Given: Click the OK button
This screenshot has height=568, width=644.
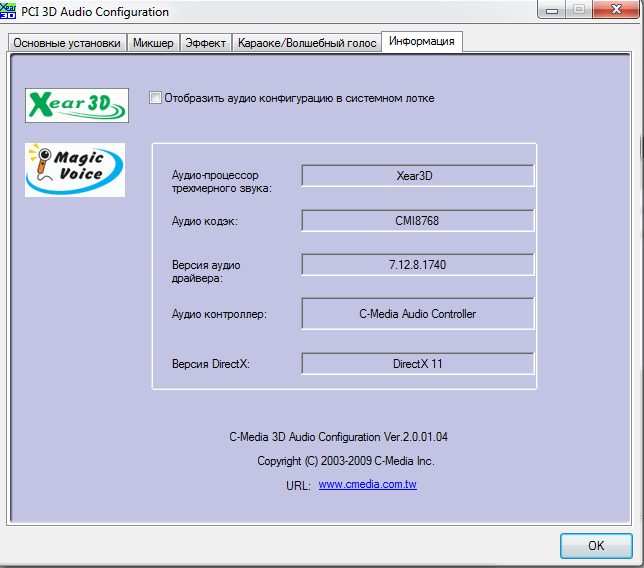Looking at the screenshot, I should pos(596,545).
